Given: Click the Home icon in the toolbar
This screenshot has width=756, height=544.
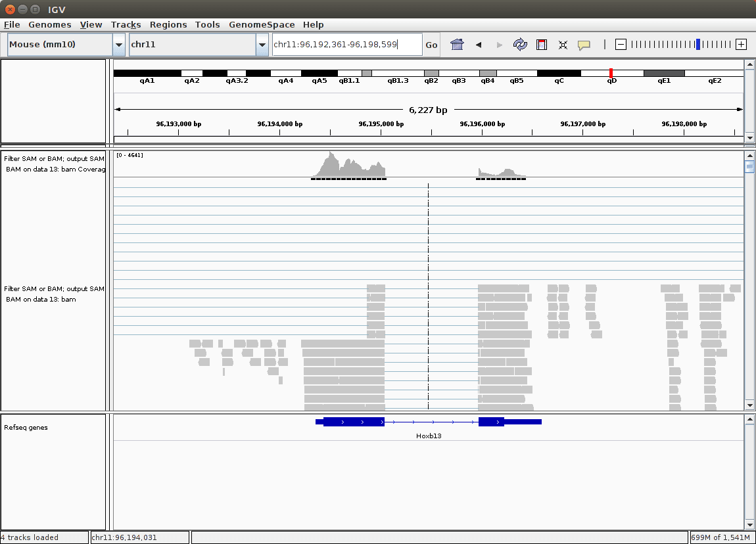Looking at the screenshot, I should pos(457,45).
